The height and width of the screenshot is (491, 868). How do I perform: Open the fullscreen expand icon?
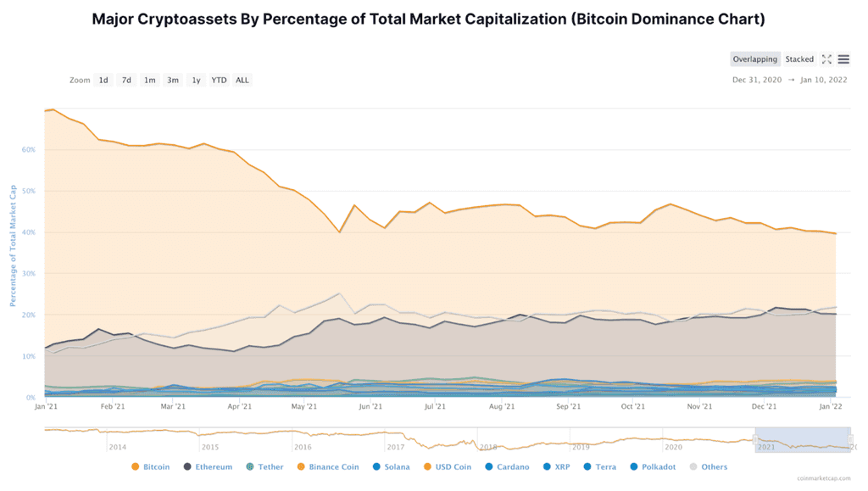pos(826,59)
